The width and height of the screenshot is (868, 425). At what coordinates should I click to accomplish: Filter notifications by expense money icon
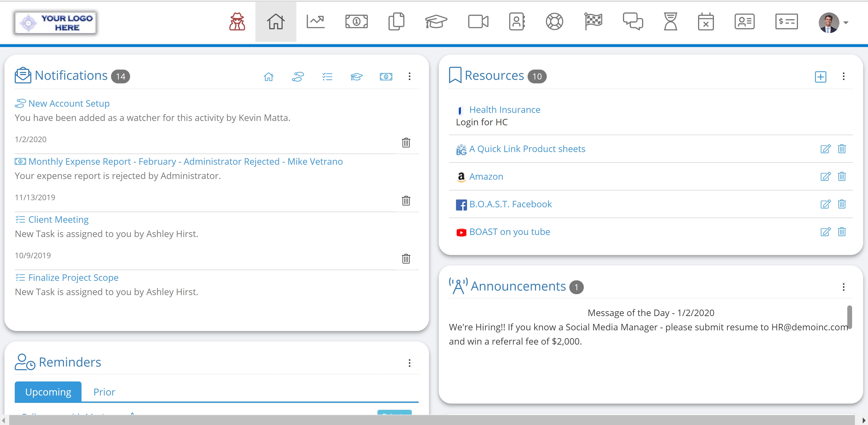[386, 77]
